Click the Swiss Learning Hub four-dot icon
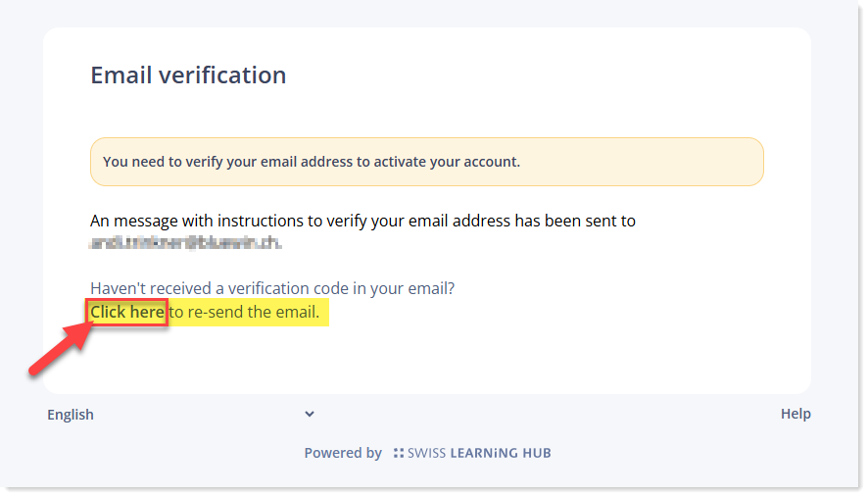This screenshot has height=497, width=868. pos(399,453)
